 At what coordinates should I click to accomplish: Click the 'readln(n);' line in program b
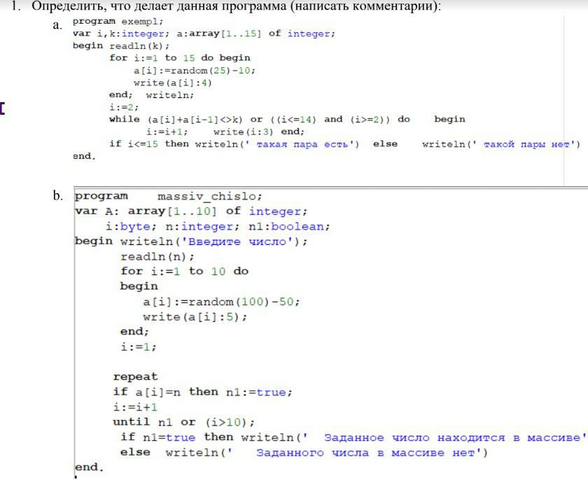tap(158, 256)
